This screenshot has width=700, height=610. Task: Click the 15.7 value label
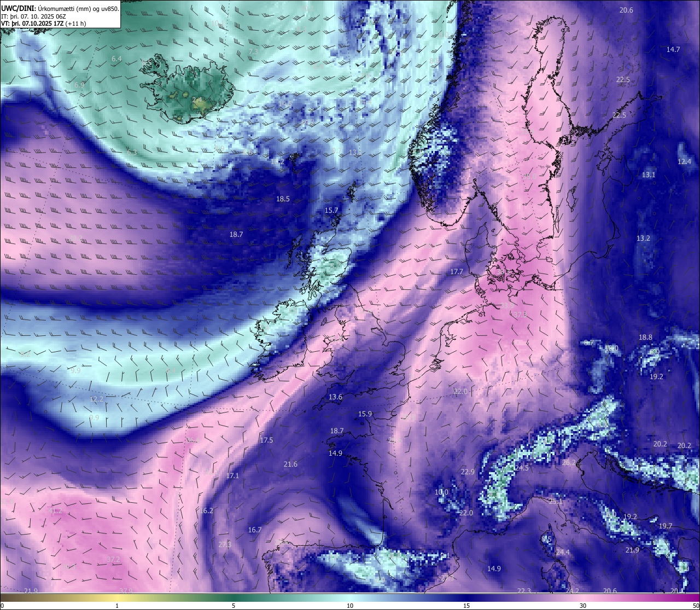tap(331, 210)
